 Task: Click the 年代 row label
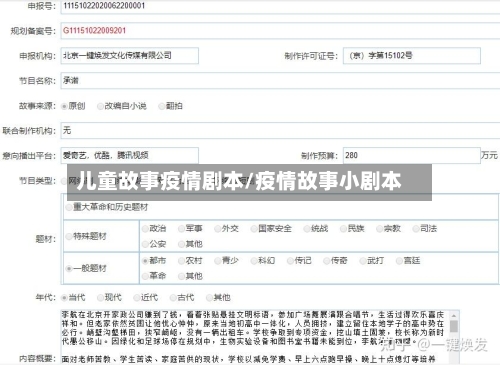click(45, 297)
